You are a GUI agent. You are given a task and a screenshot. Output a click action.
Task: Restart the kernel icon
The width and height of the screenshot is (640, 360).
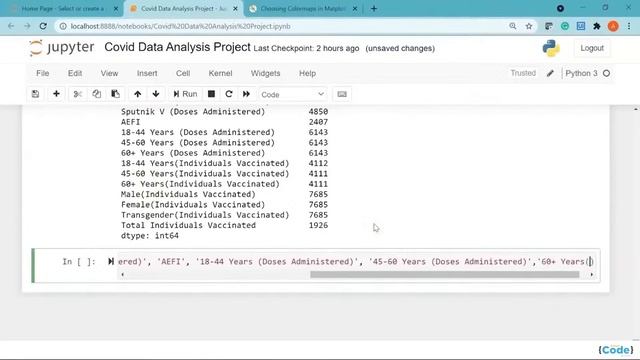[229, 94]
